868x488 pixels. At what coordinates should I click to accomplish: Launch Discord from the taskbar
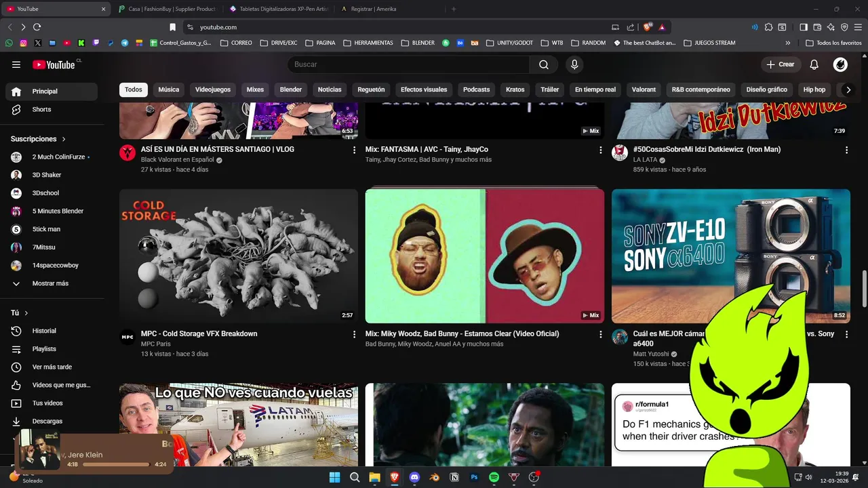click(x=414, y=477)
